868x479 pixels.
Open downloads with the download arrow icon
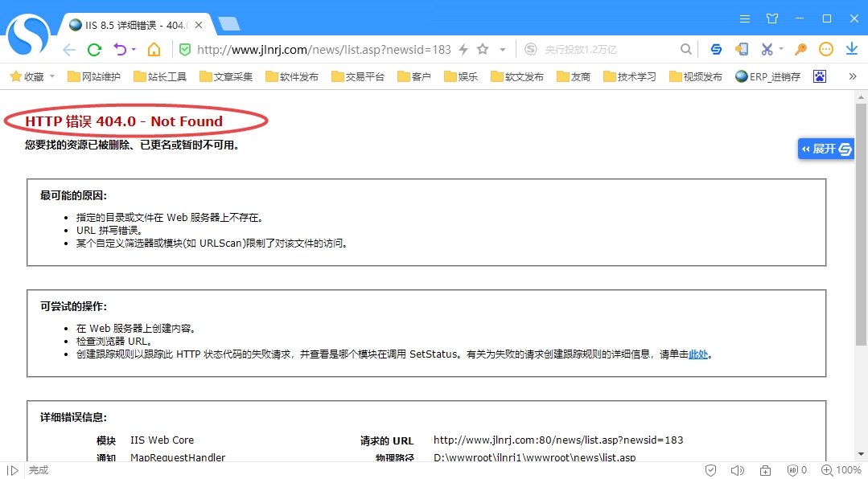point(852,49)
